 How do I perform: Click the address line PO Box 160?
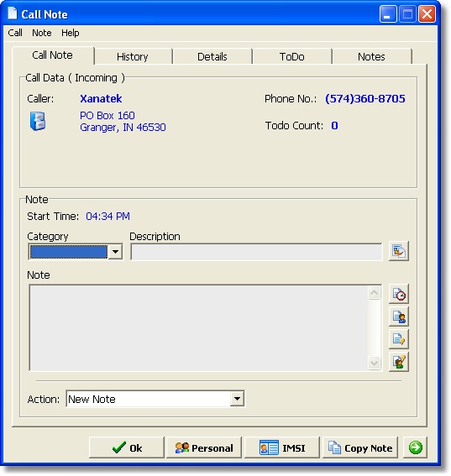point(108,115)
